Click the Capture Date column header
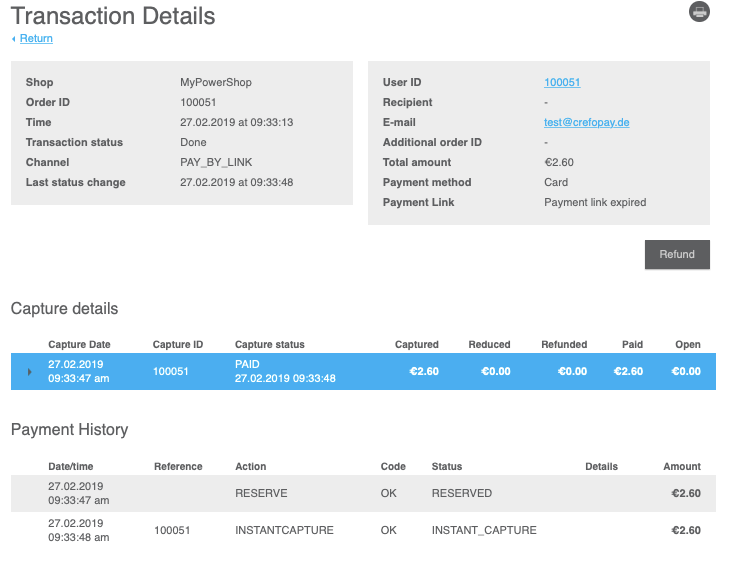 click(x=79, y=344)
